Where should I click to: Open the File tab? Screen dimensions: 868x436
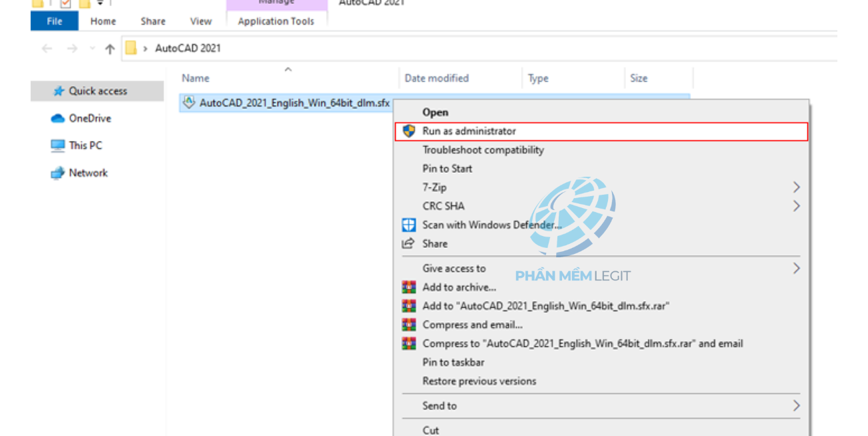pyautogui.click(x=55, y=21)
